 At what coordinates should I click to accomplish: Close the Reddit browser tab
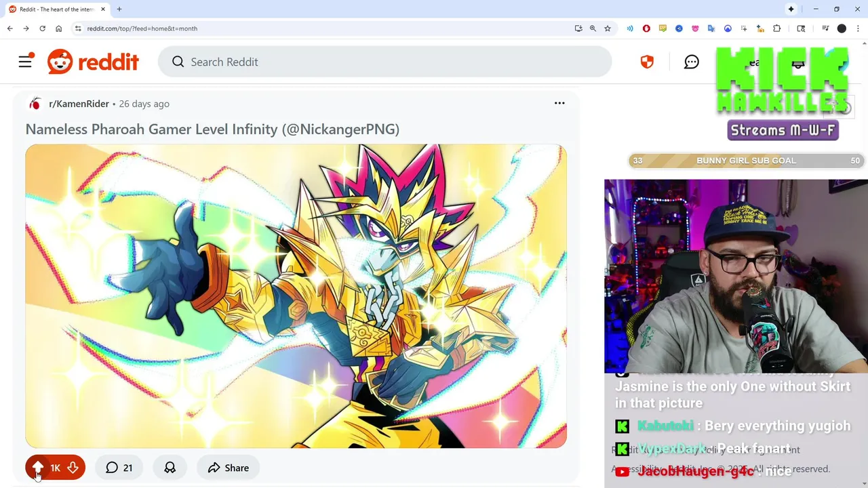[103, 9]
